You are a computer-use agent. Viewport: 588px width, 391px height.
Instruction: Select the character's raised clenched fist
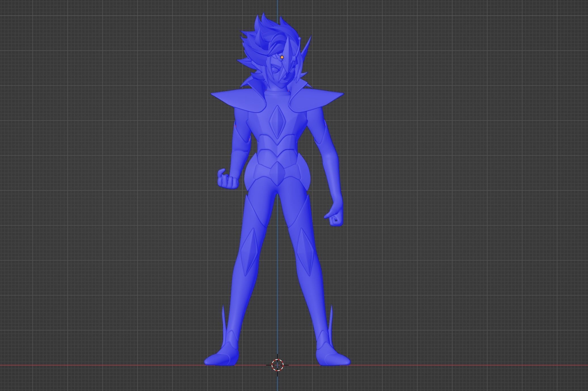tap(228, 179)
